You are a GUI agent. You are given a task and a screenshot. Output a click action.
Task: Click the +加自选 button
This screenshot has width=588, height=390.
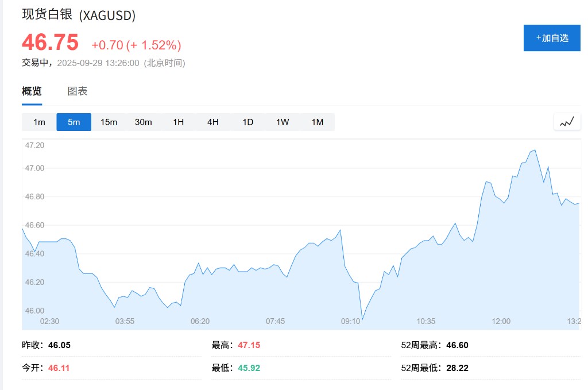pyautogui.click(x=552, y=38)
